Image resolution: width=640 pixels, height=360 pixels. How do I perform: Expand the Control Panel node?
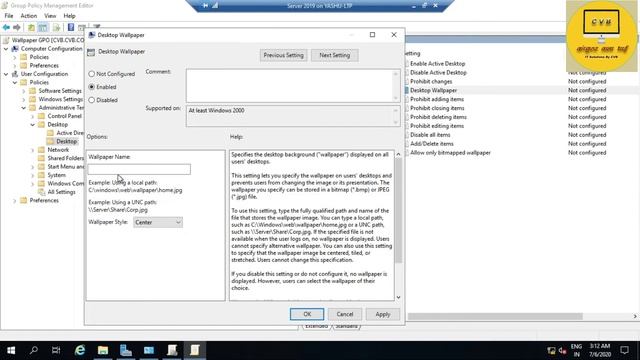point(33,116)
